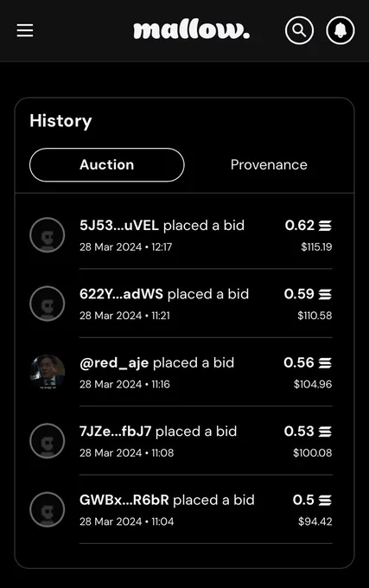Click the 28 Mar 2024 • 12:17 timestamp

pos(126,247)
